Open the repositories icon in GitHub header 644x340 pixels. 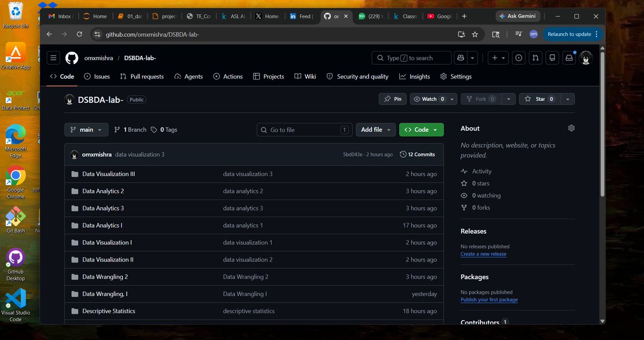(x=552, y=58)
